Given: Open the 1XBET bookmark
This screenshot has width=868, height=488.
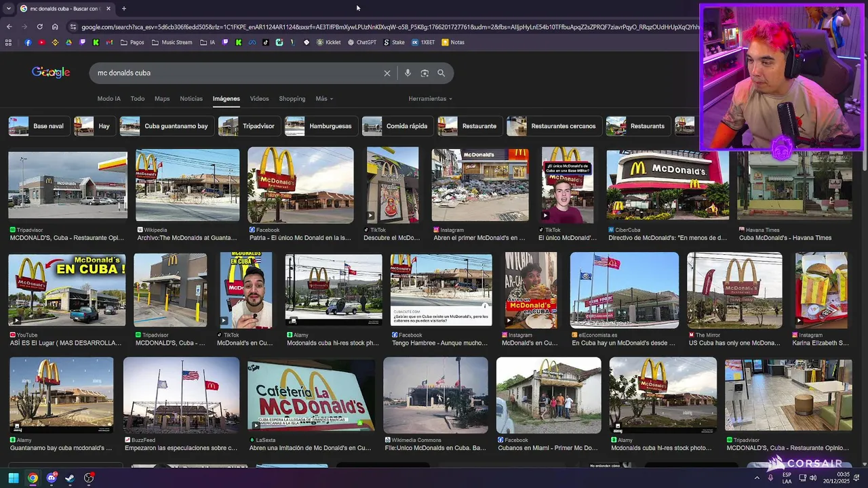Looking at the screenshot, I should [x=423, y=42].
